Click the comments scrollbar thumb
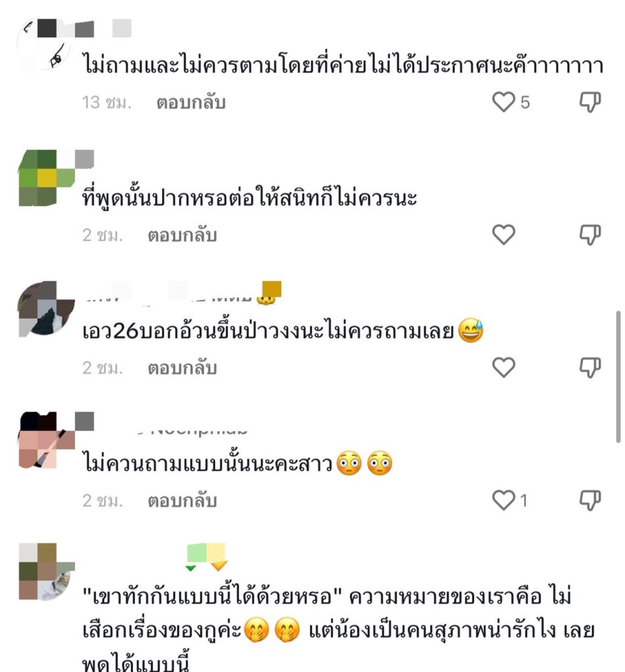 618,377
